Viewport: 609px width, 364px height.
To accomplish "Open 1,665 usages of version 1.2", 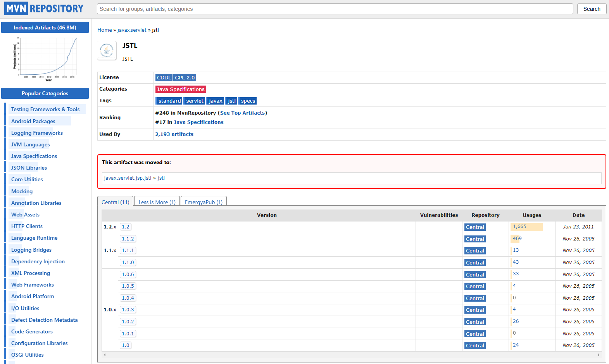I will pos(519,227).
